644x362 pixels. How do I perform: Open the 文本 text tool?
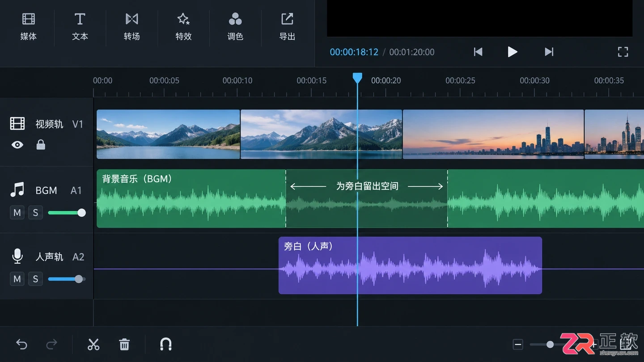pos(80,26)
